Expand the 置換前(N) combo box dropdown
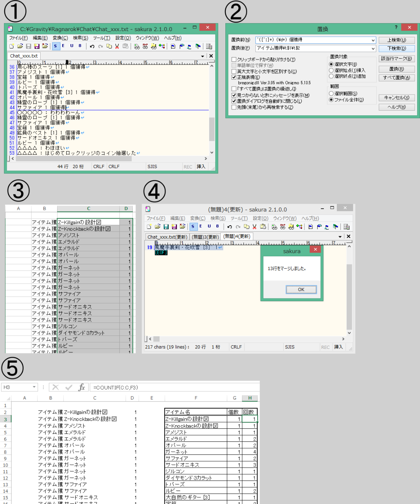The width and height of the screenshot is (420, 504). [x=373, y=40]
